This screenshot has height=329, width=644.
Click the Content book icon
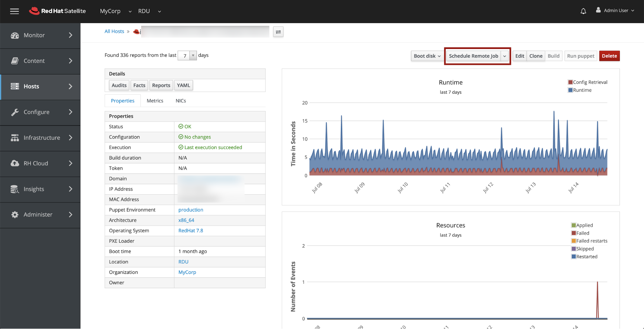point(15,61)
